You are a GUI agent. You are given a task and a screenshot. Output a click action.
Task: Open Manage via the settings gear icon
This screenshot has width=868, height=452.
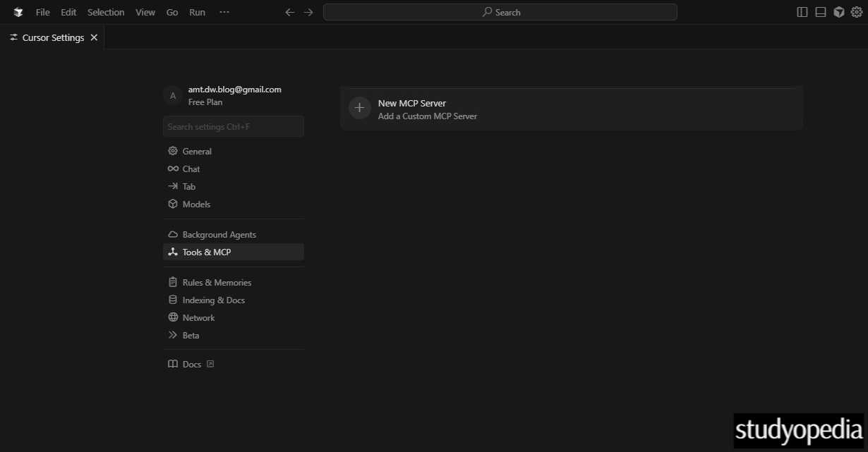coord(856,11)
